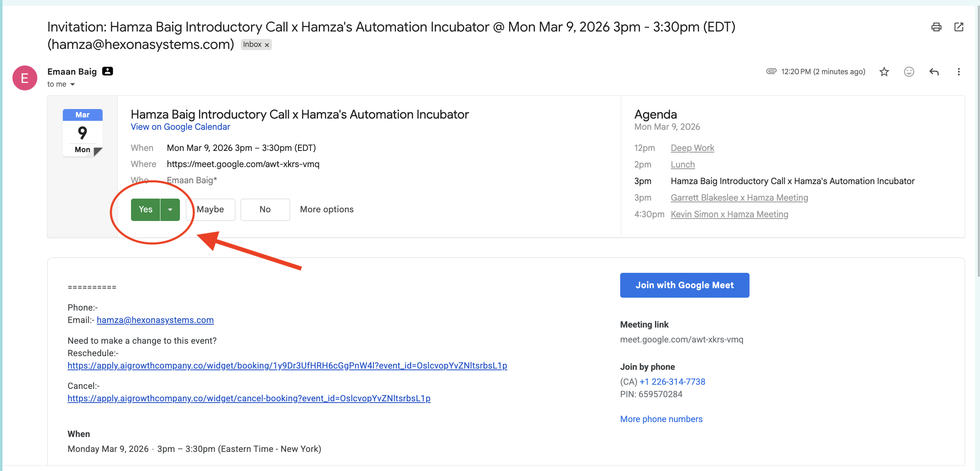The height and width of the screenshot is (471, 980).
Task: Click the sender avatar with letter E
Action: pos(25,78)
